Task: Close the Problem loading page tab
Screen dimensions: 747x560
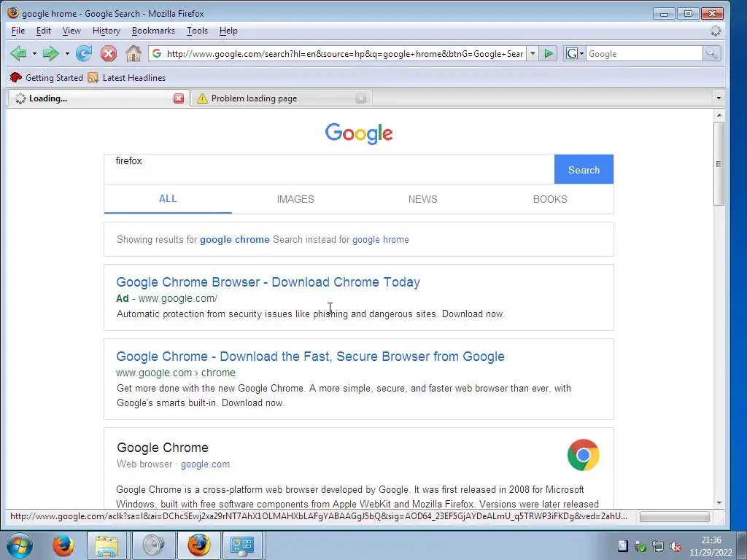Action: tap(361, 98)
